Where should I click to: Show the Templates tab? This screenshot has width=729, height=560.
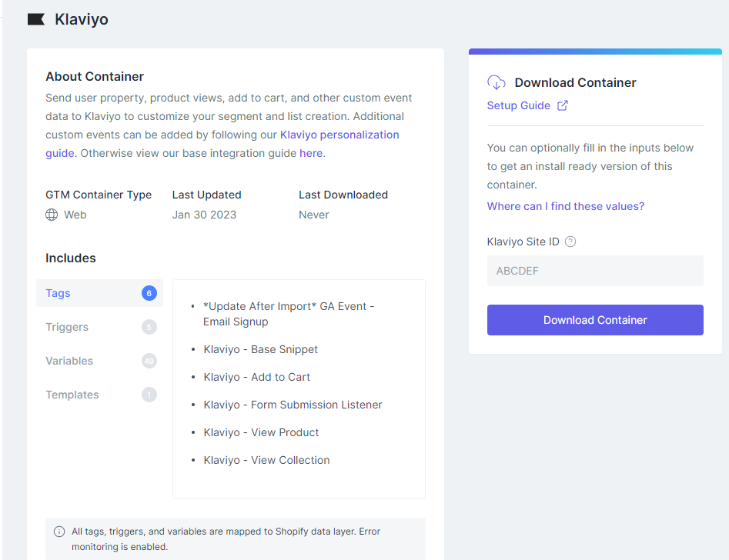(x=72, y=395)
